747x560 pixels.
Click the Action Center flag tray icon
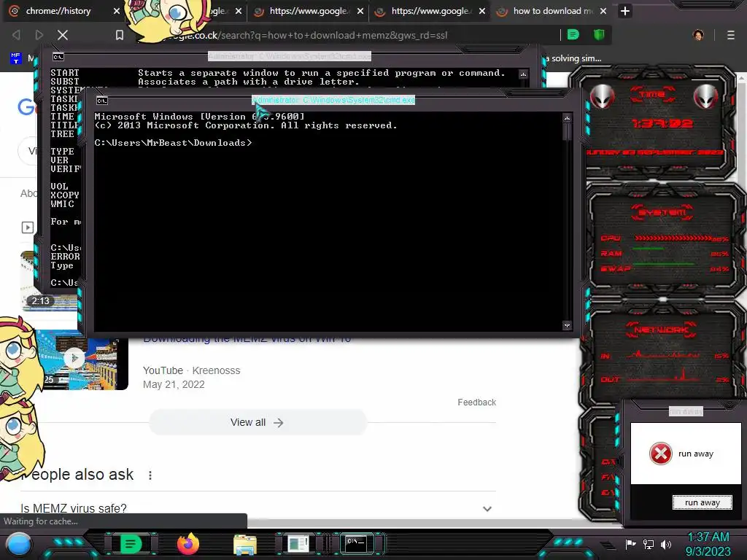(631, 544)
